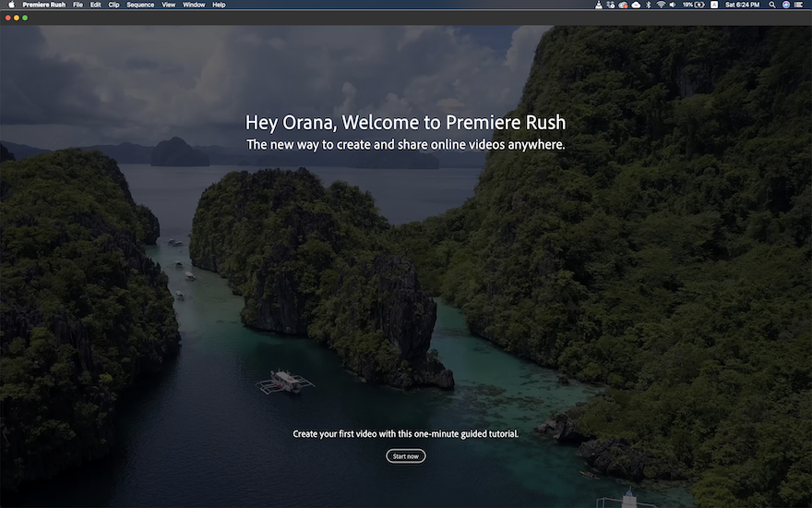Open the keyboard input source menu
The height and width of the screenshot is (508, 812).
pos(714,5)
